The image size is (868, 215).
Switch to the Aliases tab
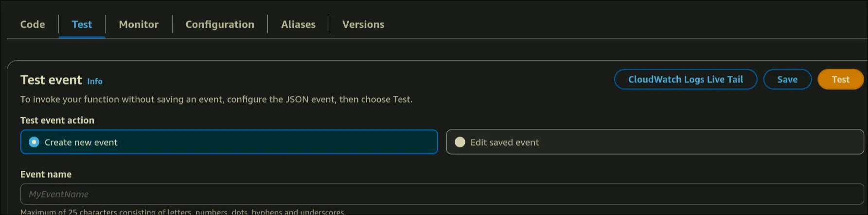click(x=298, y=24)
